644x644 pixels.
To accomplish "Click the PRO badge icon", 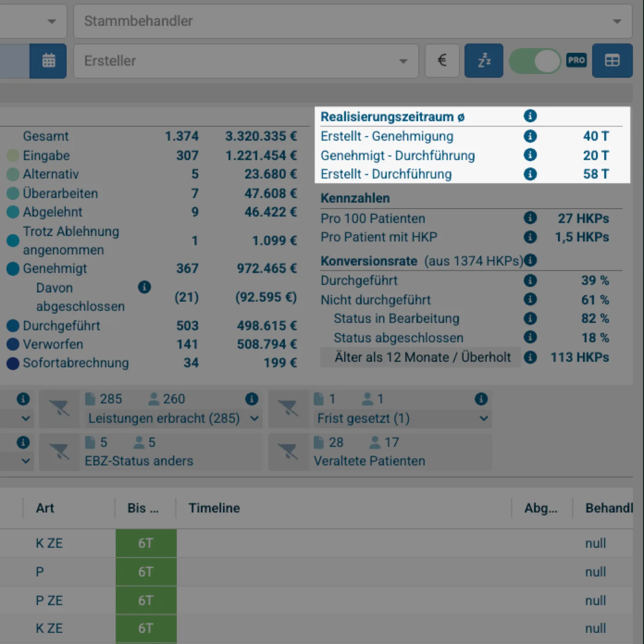I will click(576, 60).
